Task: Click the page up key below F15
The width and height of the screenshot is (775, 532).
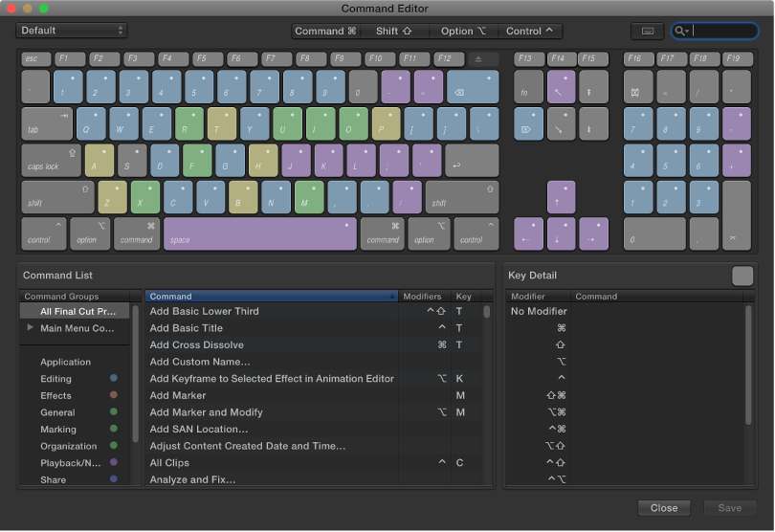Action: pyautogui.click(x=593, y=86)
